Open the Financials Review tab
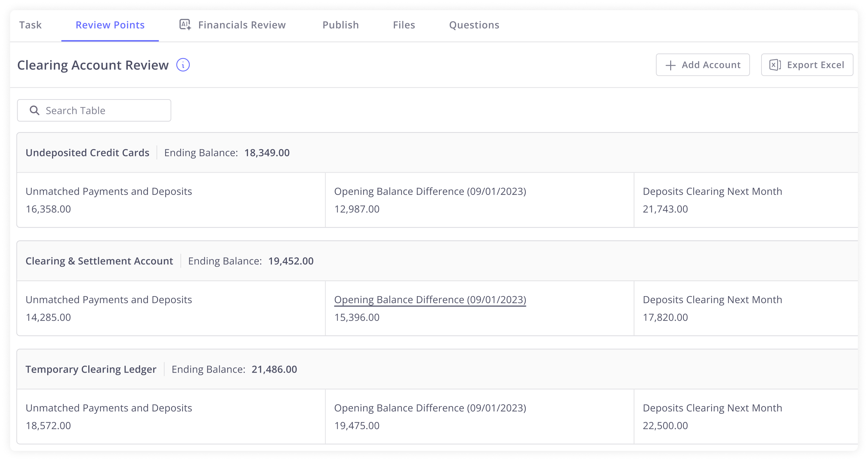 (x=242, y=25)
